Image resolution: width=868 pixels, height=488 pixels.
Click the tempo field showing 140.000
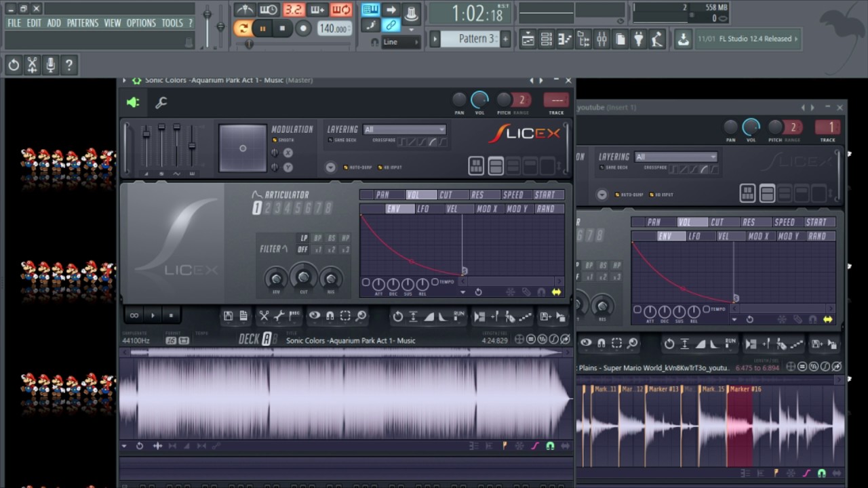pyautogui.click(x=334, y=28)
